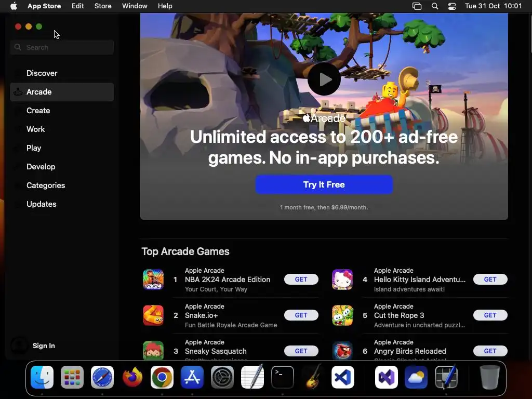
Task: Open GarageBand from the Dock
Action: [x=312, y=377]
